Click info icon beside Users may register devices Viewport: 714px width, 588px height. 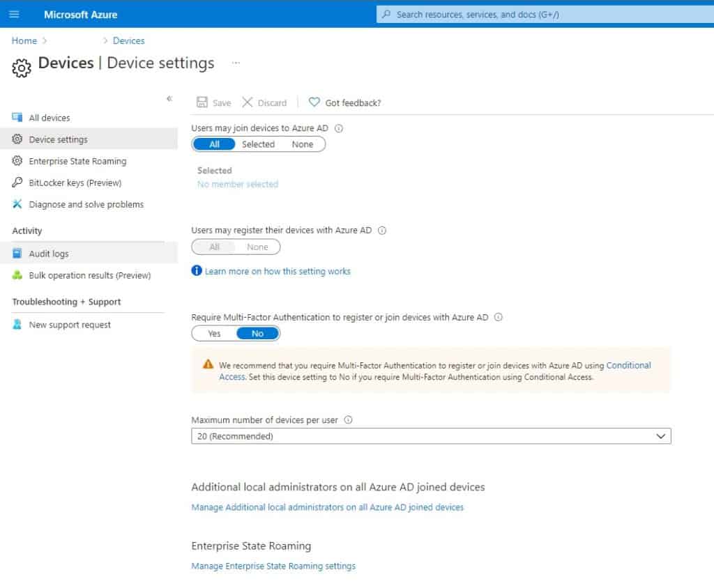[382, 231]
